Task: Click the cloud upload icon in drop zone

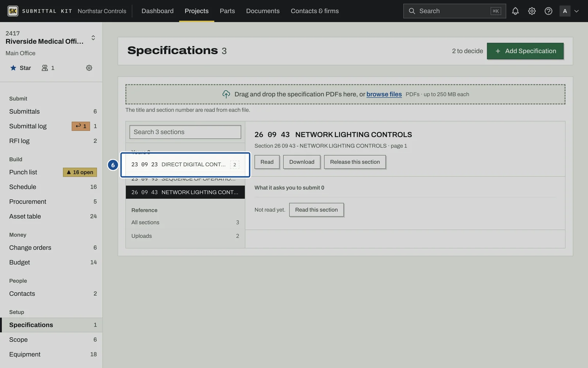Action: (x=226, y=94)
